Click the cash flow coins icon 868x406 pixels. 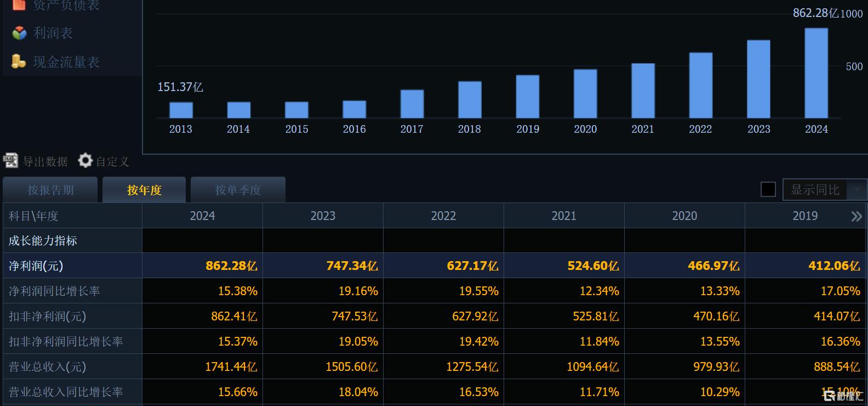tap(18, 61)
